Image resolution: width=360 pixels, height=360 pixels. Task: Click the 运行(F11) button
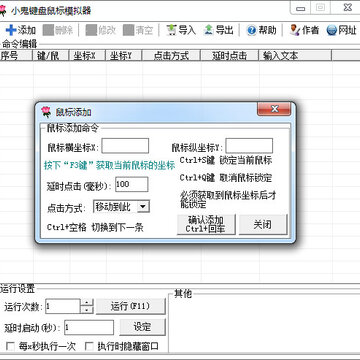point(130,306)
